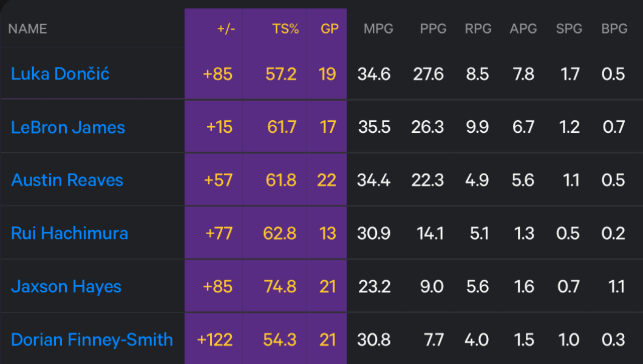This screenshot has height=364, width=643.
Task: Select Jaxson Hayes' 74.8 TS% cell
Action: [x=280, y=286]
